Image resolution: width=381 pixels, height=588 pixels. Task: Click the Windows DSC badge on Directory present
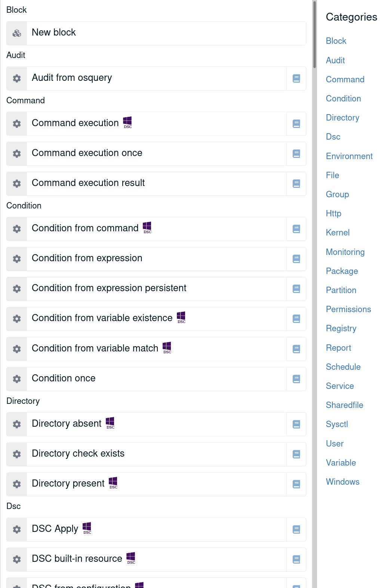pyautogui.click(x=113, y=483)
